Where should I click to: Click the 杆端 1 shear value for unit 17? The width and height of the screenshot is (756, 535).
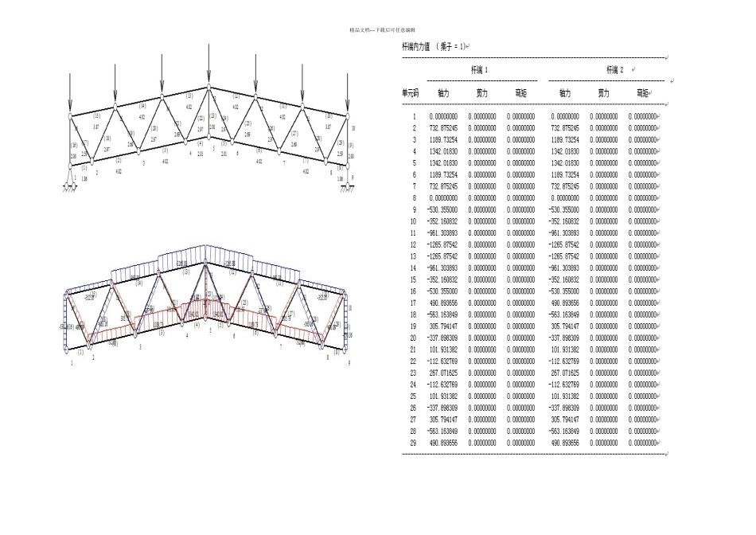click(x=482, y=303)
